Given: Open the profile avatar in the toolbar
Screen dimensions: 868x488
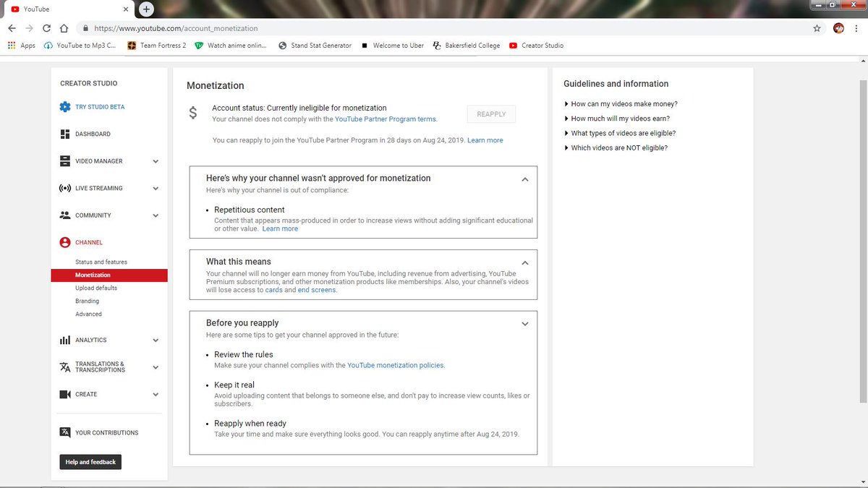Looking at the screenshot, I should 839,28.
